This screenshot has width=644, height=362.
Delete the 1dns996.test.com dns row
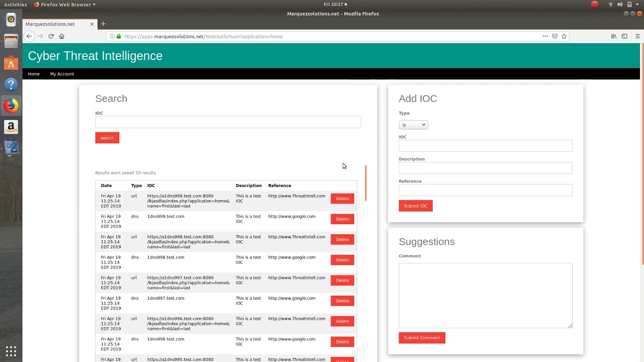click(x=342, y=342)
